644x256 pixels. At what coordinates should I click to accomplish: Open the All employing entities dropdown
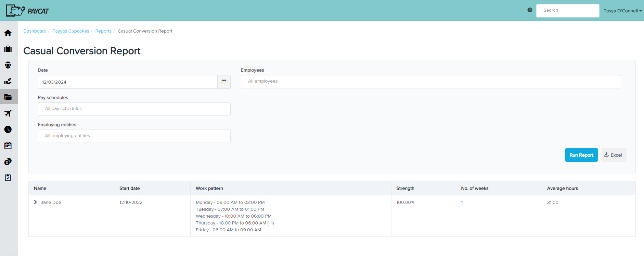click(134, 136)
